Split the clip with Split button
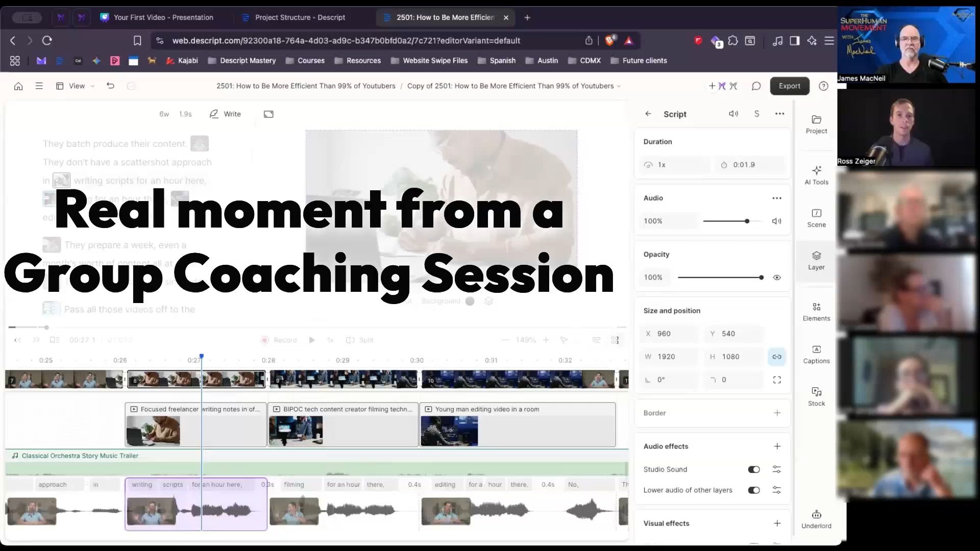This screenshot has width=980, height=551. click(x=360, y=340)
